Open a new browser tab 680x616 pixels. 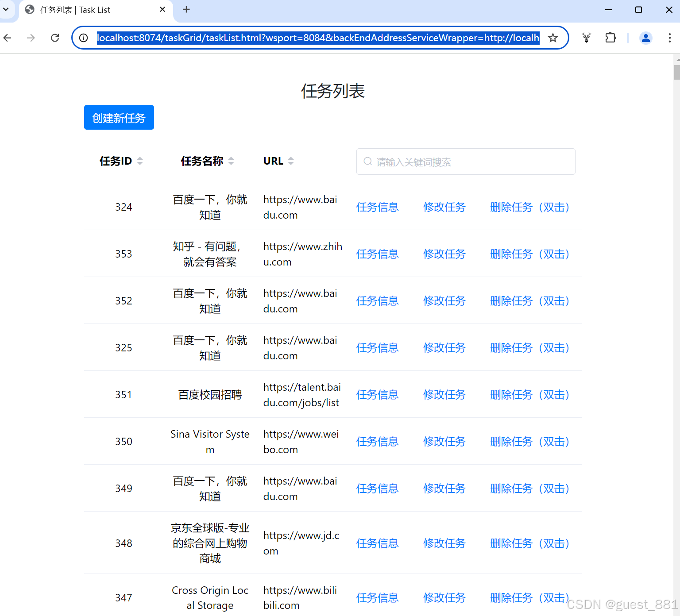coord(186,9)
